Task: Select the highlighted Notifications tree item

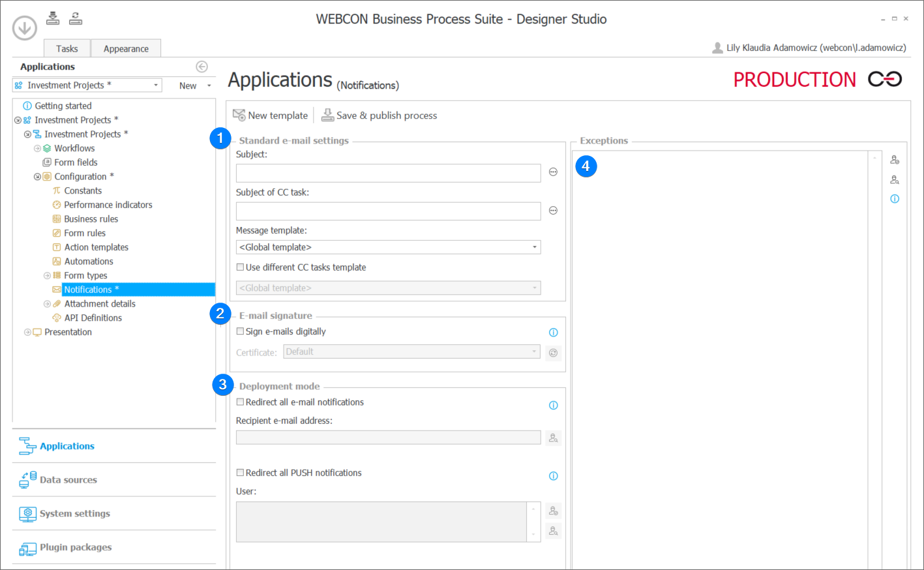Action: (138, 290)
